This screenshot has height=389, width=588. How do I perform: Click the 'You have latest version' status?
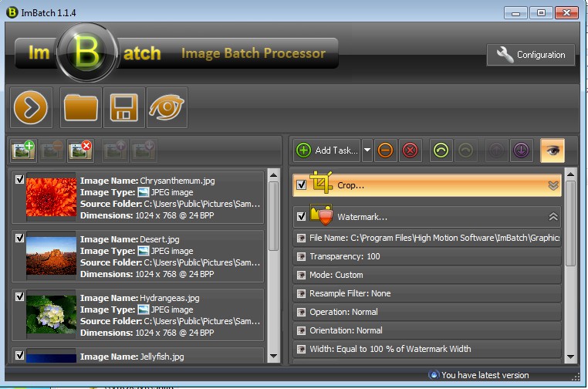[x=485, y=375]
